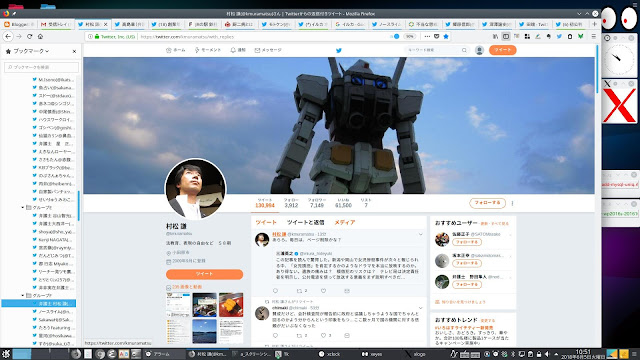The image size is (640, 360).
Task: Click Tweet button under profile bio
Action: (x=204, y=274)
